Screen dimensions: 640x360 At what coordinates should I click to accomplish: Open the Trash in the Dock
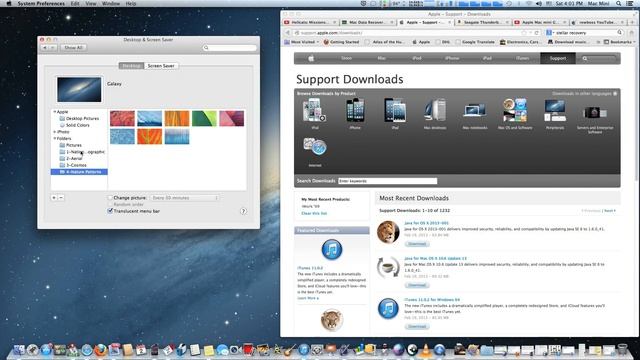[x=622, y=350]
